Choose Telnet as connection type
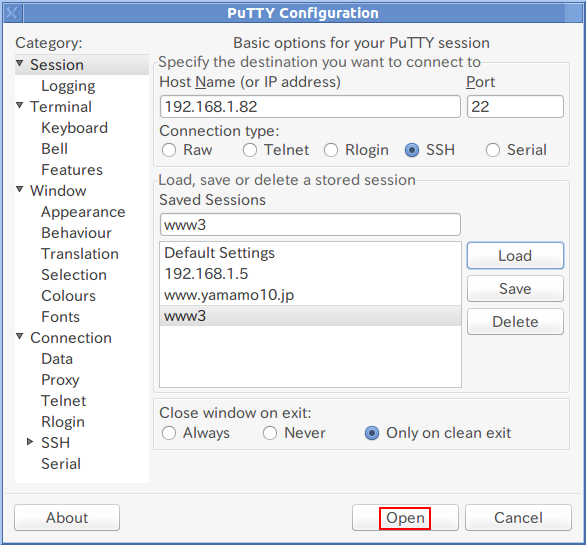 point(250,150)
